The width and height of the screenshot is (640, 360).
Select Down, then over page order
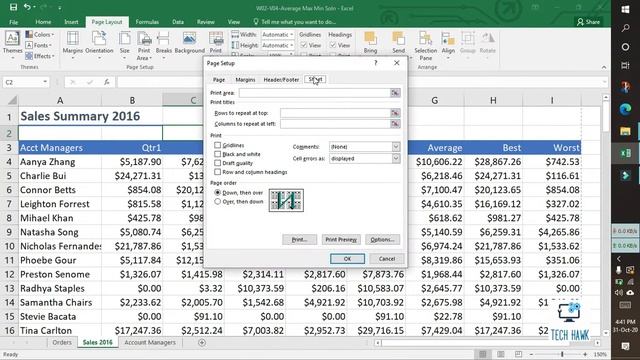click(x=218, y=193)
